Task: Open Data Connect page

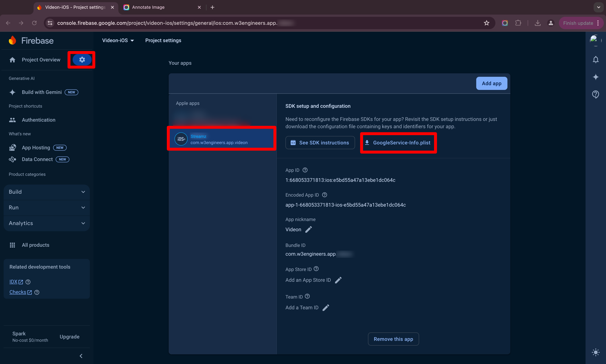Action: [x=39, y=159]
